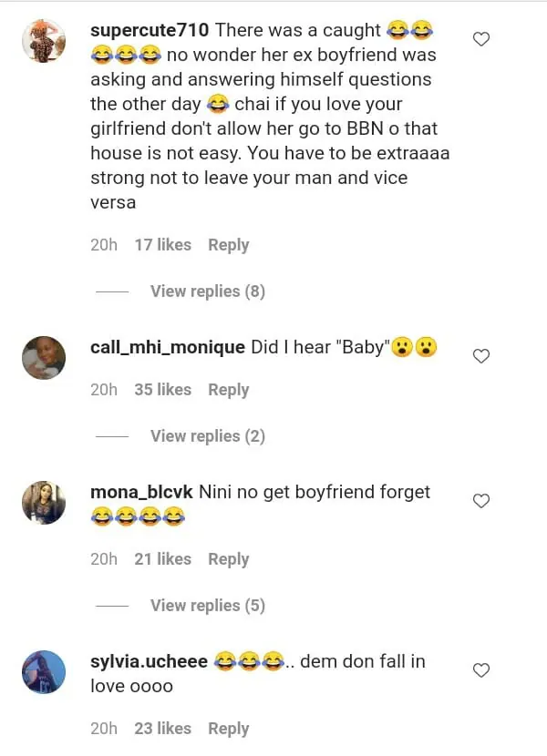Show the 2 replies to call_mhi_monique
This screenshot has width=547, height=756.
[x=207, y=436]
